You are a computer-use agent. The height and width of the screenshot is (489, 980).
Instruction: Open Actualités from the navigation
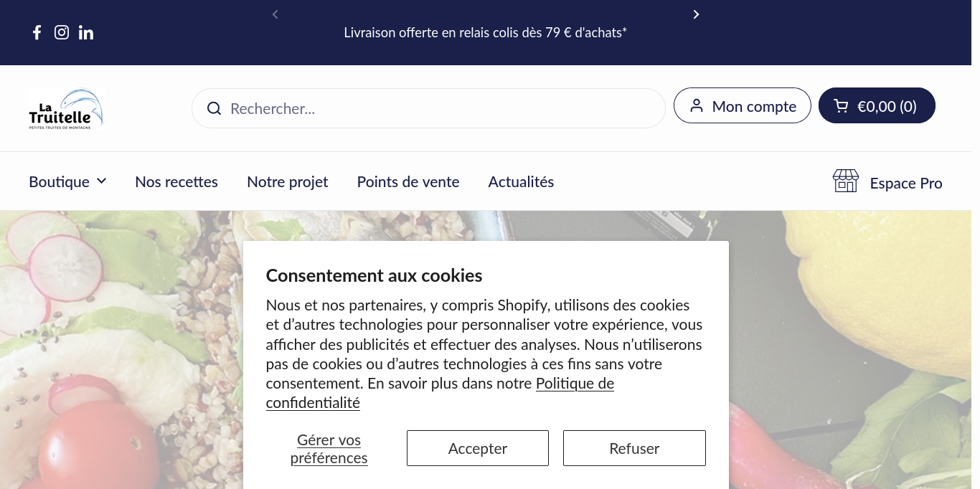521,181
